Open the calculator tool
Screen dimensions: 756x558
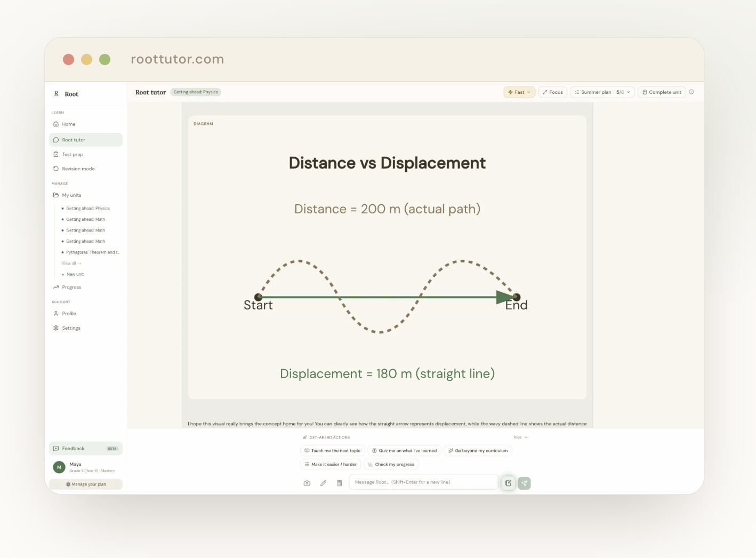point(340,483)
